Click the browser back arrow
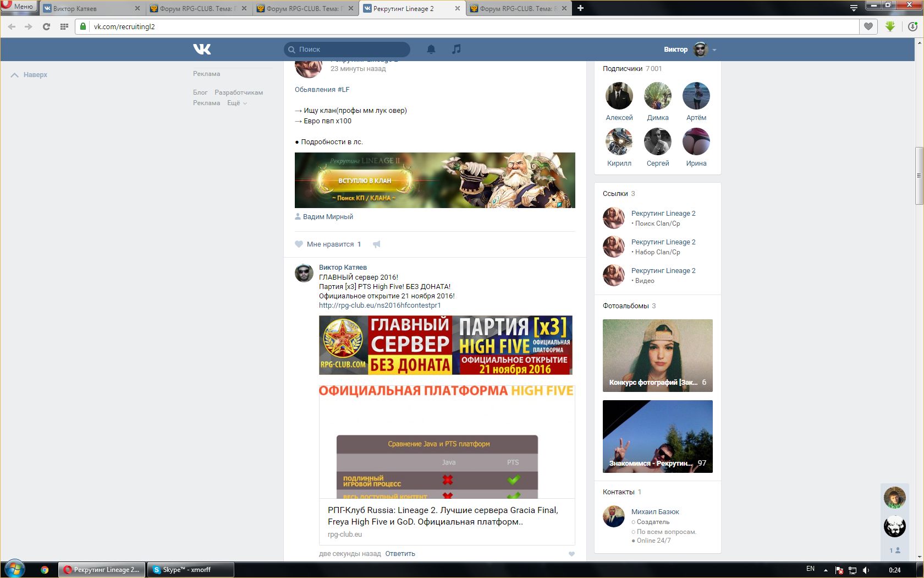Viewport: 924px width, 578px height. pyautogui.click(x=12, y=26)
